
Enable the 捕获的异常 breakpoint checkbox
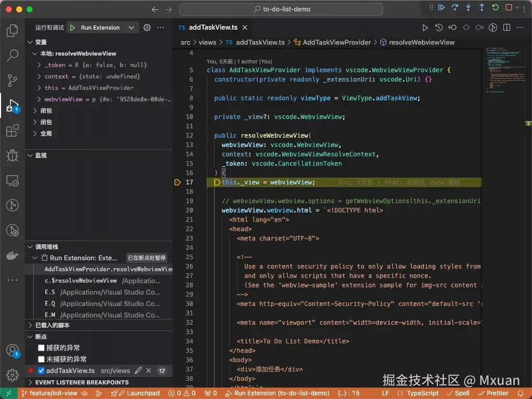(x=42, y=348)
